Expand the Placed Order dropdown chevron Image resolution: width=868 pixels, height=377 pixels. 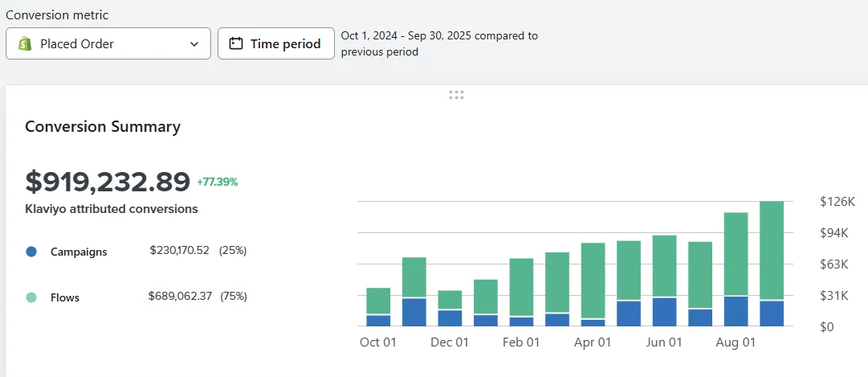pos(194,44)
